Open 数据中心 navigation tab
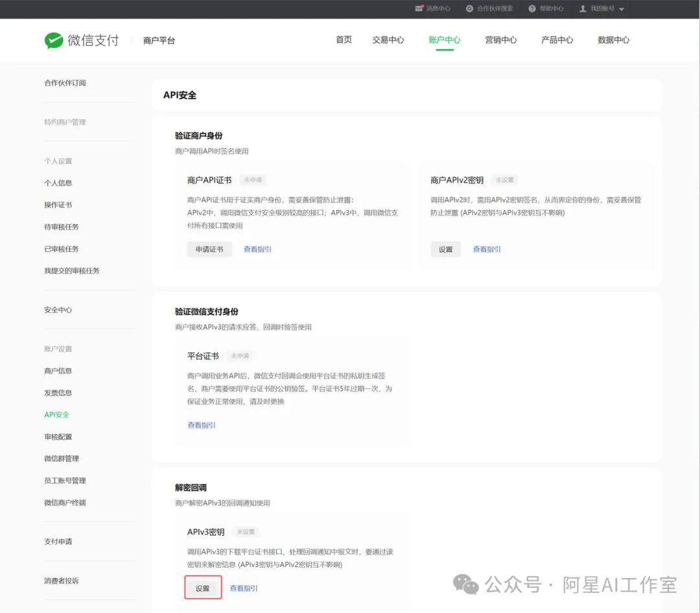This screenshot has width=700, height=613. [613, 40]
